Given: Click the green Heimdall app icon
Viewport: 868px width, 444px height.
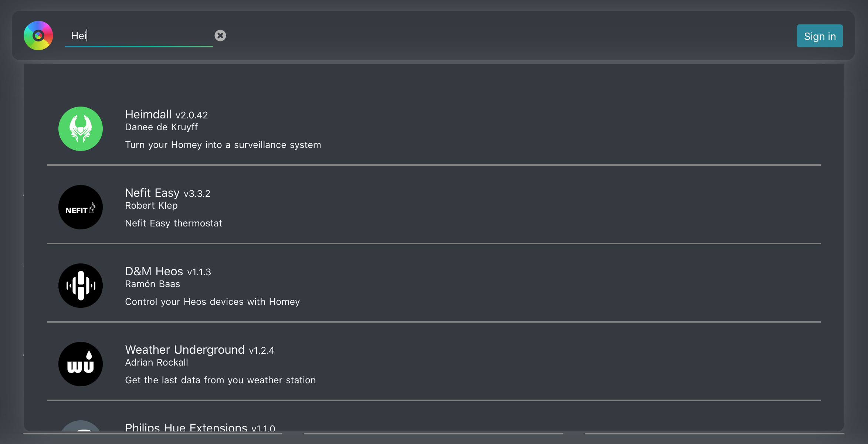Looking at the screenshot, I should pos(81,129).
